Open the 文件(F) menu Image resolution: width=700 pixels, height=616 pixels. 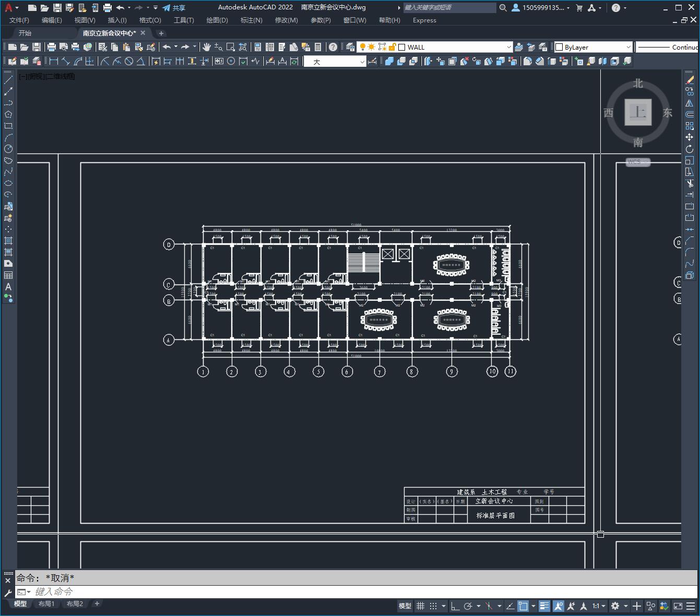[x=19, y=20]
